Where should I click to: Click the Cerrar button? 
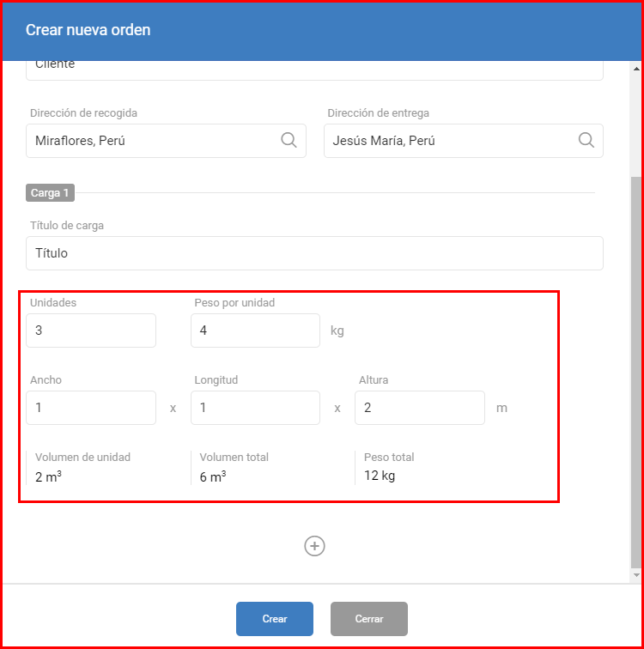(368, 619)
